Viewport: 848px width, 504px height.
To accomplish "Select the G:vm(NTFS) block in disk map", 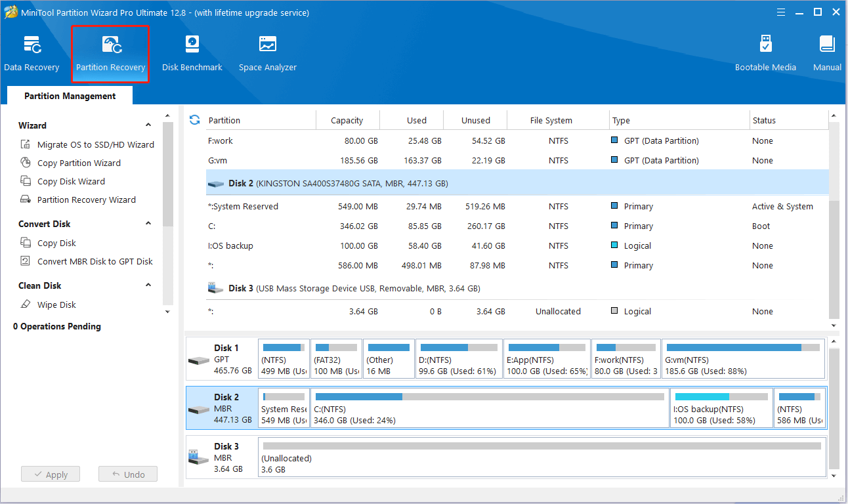I will [x=744, y=359].
